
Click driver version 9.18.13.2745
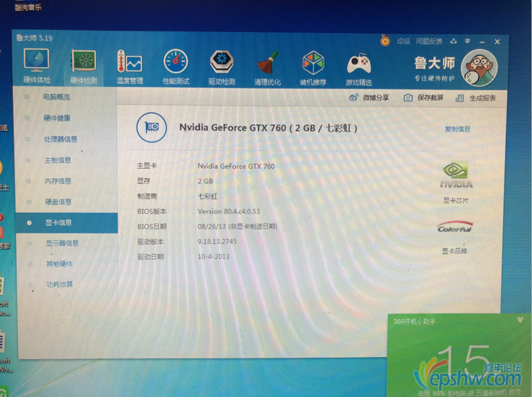click(x=217, y=242)
